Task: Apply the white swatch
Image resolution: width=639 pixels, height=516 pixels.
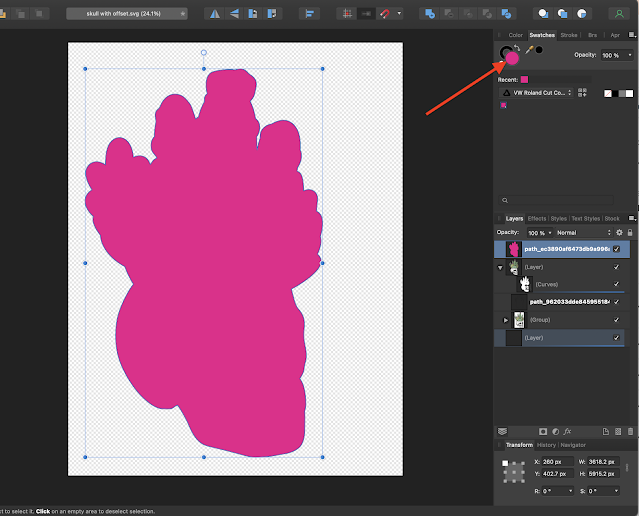Action: 630,94
